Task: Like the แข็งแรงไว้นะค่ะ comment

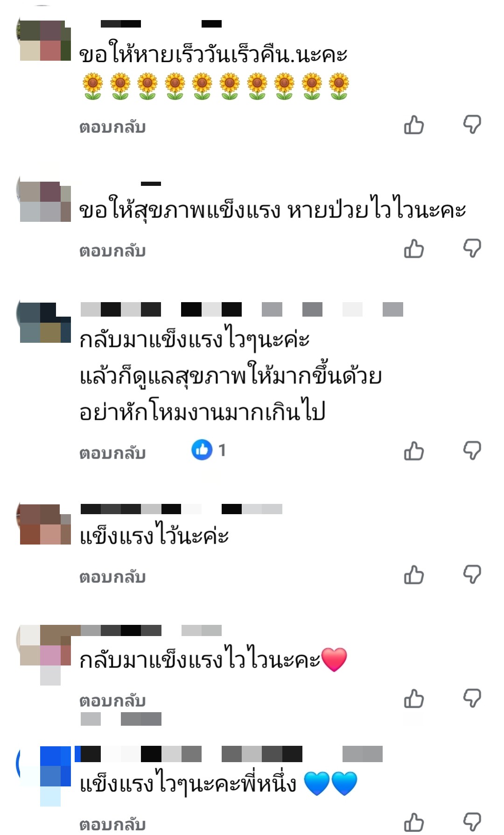Action: [x=414, y=575]
